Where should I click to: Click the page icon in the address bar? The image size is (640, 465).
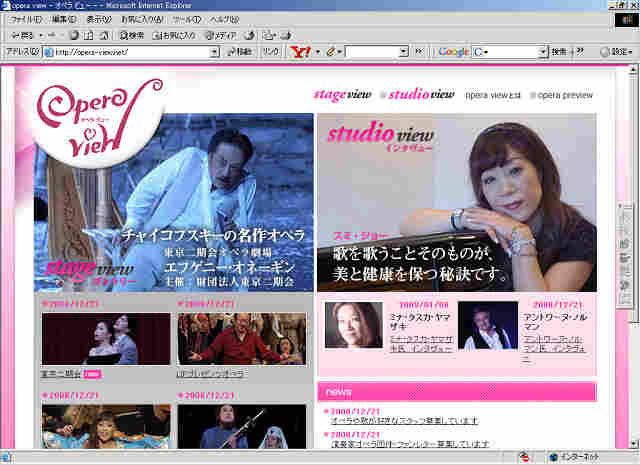pos(49,52)
